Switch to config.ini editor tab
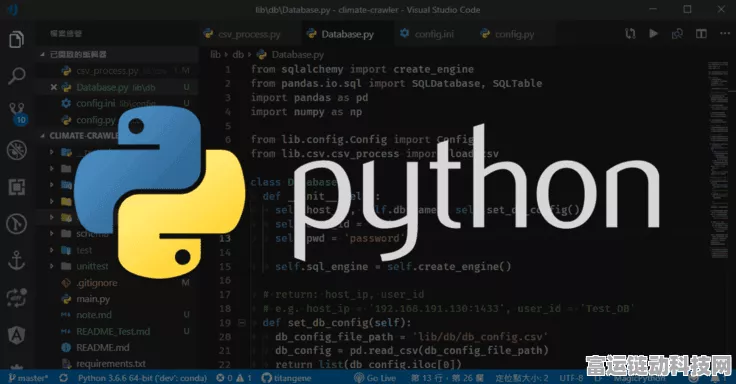The height and width of the screenshot is (384, 736). 434,34
